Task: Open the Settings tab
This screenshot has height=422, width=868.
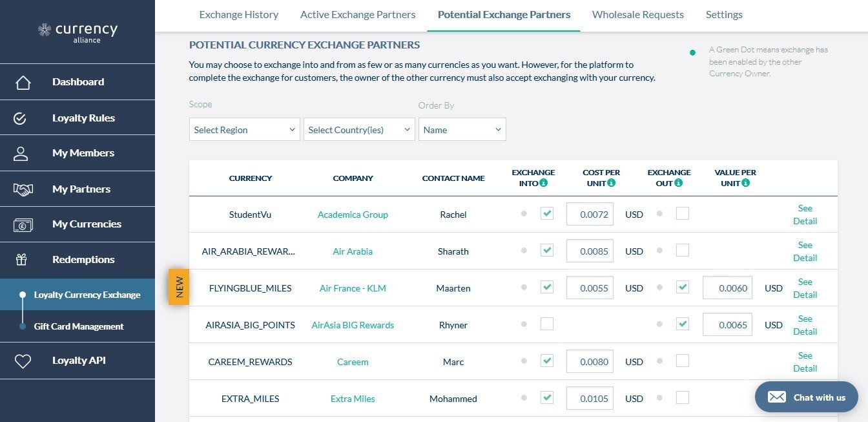Action: click(x=724, y=14)
